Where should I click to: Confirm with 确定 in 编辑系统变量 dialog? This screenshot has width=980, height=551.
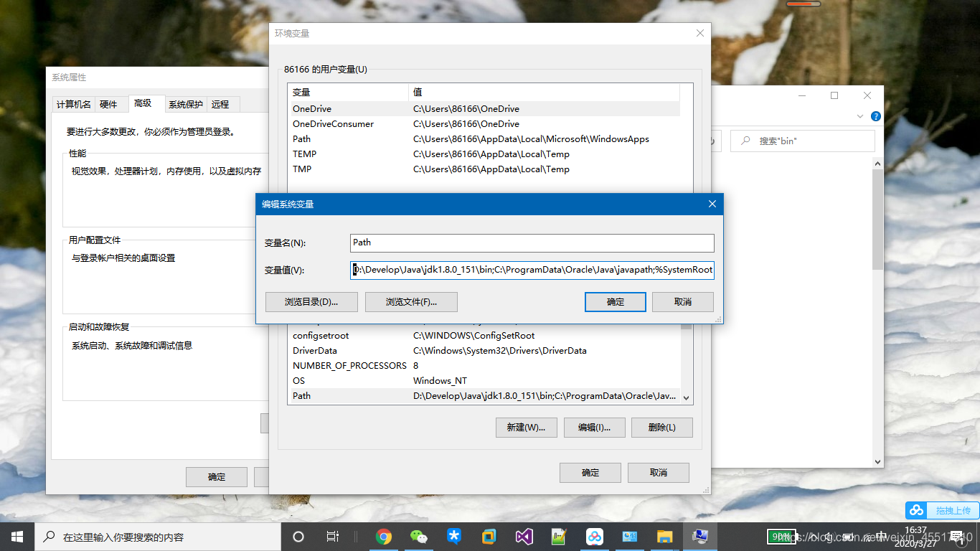coord(616,302)
